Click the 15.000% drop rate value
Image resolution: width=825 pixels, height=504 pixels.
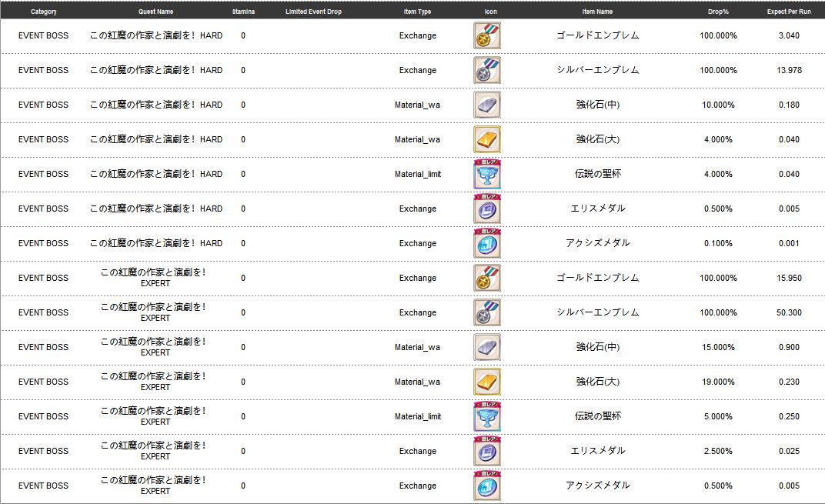tap(718, 347)
